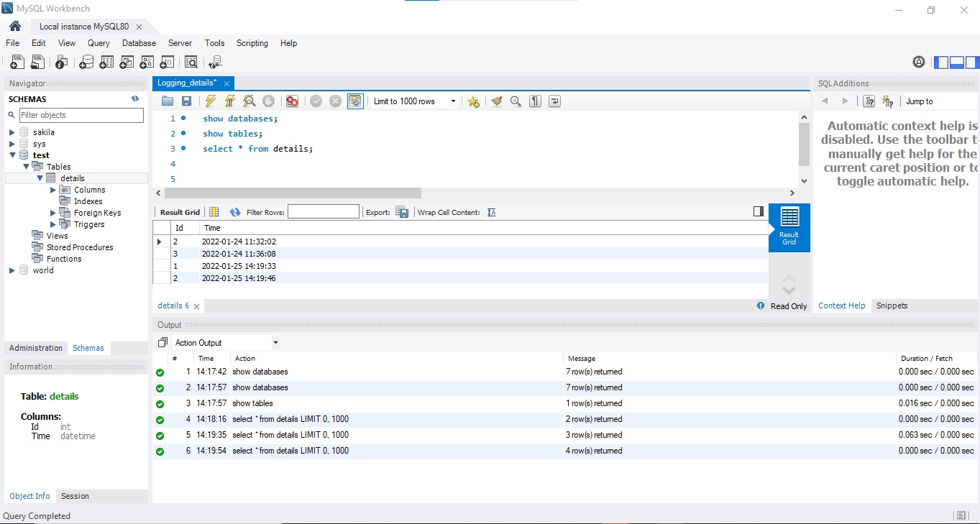Close the Logging_details query tab
The height and width of the screenshot is (524, 980).
[226, 83]
